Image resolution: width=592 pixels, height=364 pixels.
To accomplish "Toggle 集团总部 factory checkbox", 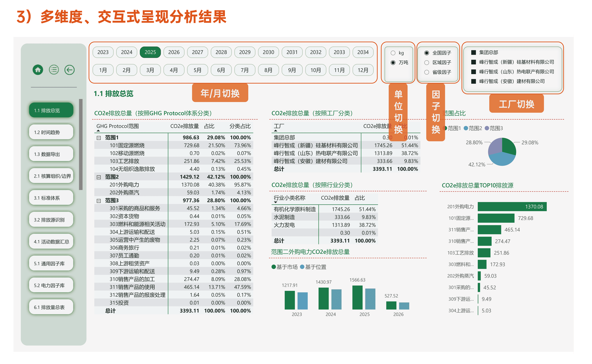I will coord(473,53).
